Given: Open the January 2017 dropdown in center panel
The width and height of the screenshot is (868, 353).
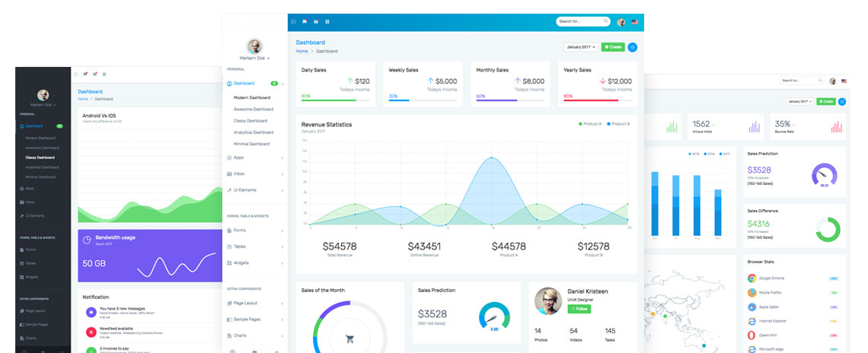Looking at the screenshot, I should point(580,47).
